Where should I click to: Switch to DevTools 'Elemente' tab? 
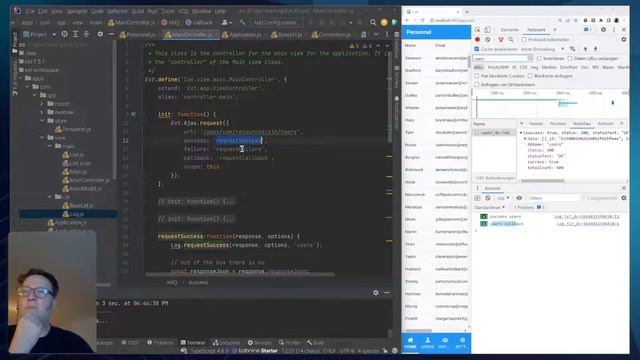[509, 30]
